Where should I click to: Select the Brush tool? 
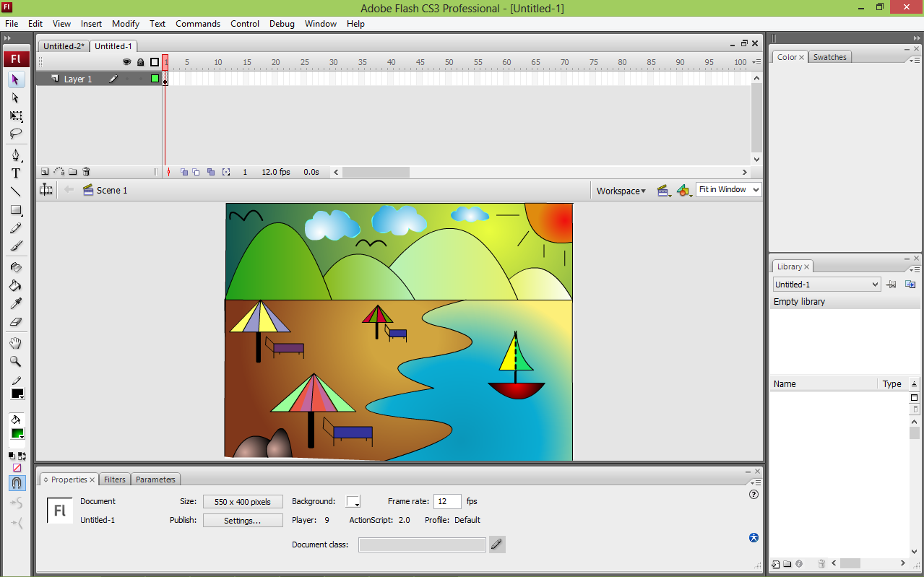[x=16, y=246]
